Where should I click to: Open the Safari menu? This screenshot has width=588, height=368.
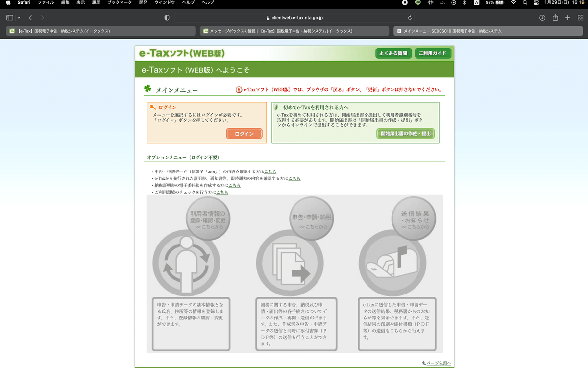(x=24, y=3)
